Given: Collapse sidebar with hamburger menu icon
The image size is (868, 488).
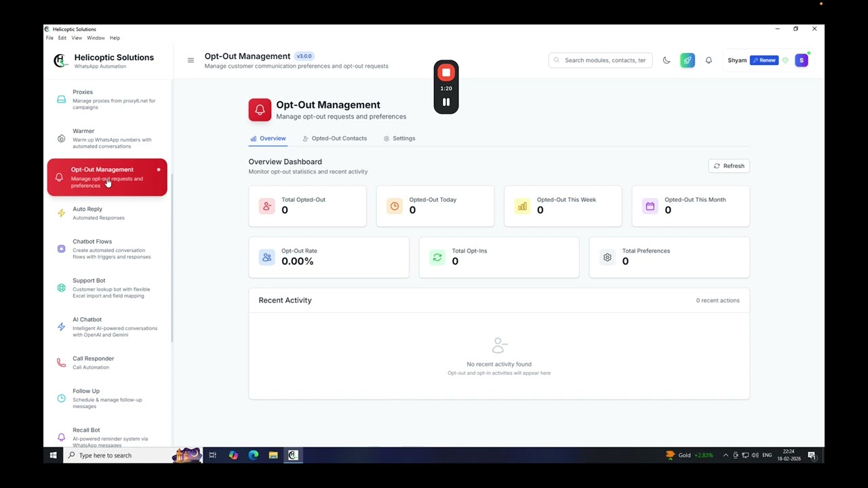Looking at the screenshot, I should click(x=191, y=60).
